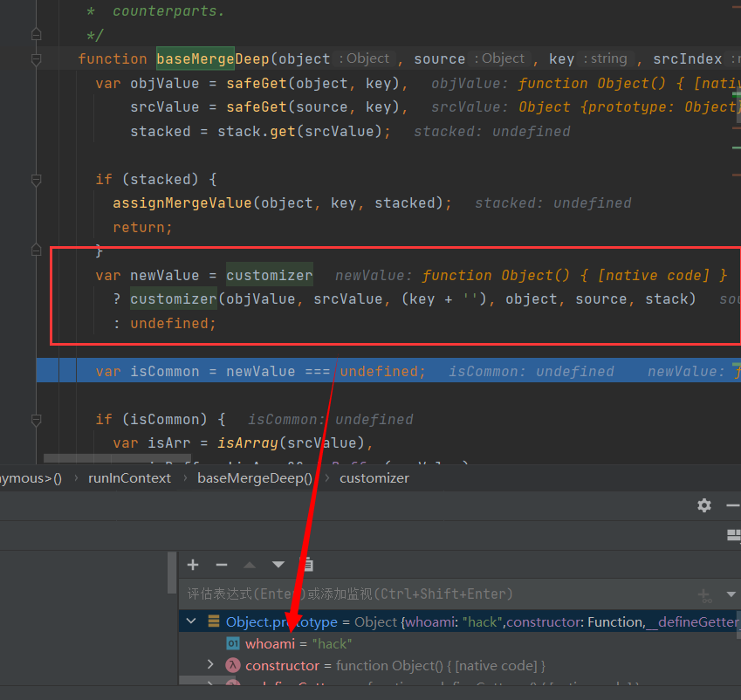Image resolution: width=741 pixels, height=700 pixels.
Task: Open debugger settings via the gear icon
Action: (704, 505)
